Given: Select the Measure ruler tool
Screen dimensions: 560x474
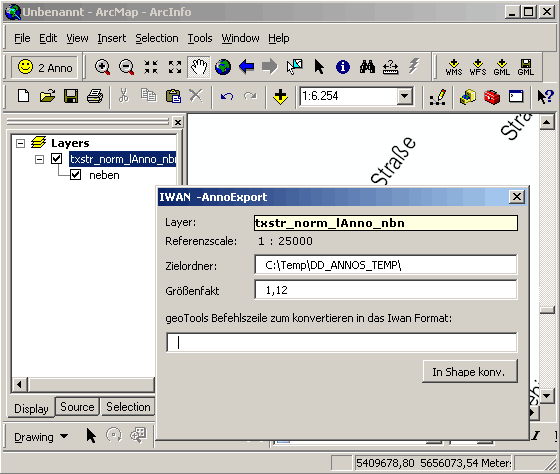Looking at the screenshot, I should point(391,67).
